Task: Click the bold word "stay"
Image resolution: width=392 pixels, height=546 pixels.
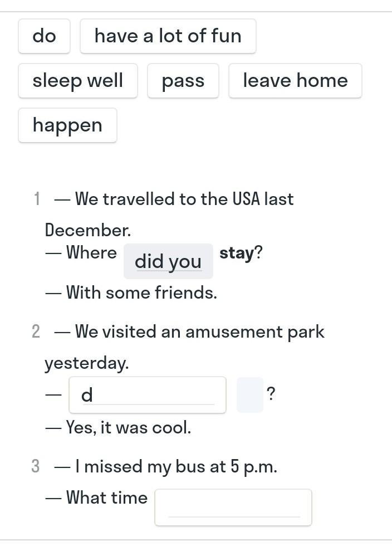Action: click(237, 253)
